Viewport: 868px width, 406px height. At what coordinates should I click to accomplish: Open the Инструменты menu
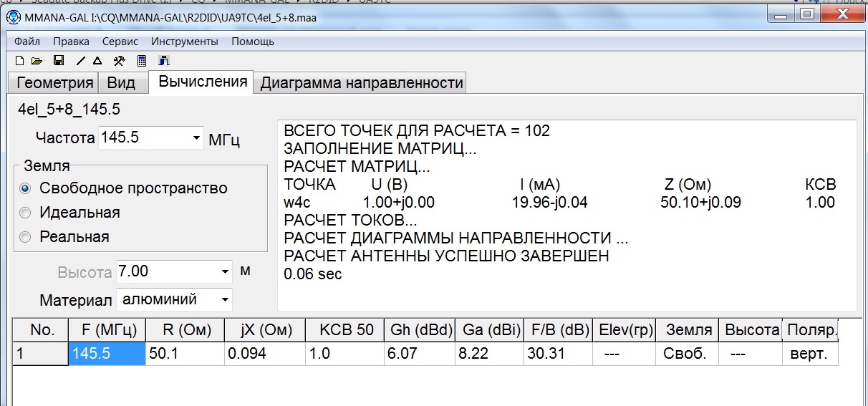(184, 42)
